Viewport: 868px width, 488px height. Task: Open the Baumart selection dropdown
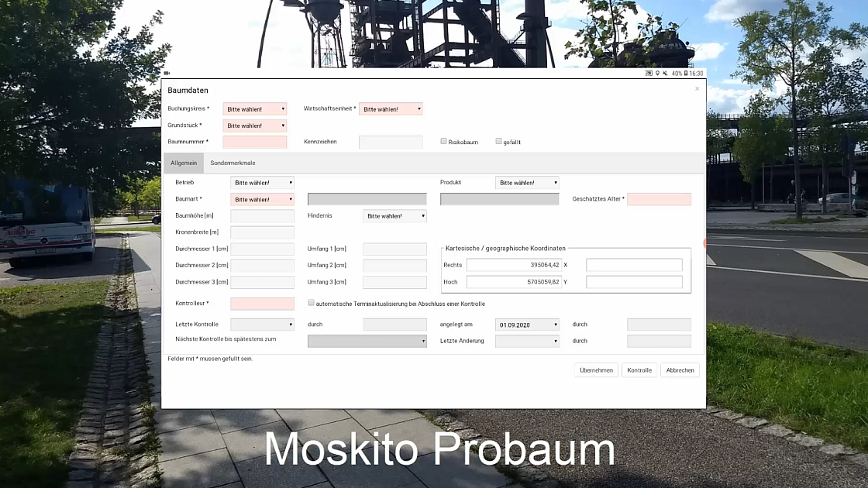(x=262, y=200)
